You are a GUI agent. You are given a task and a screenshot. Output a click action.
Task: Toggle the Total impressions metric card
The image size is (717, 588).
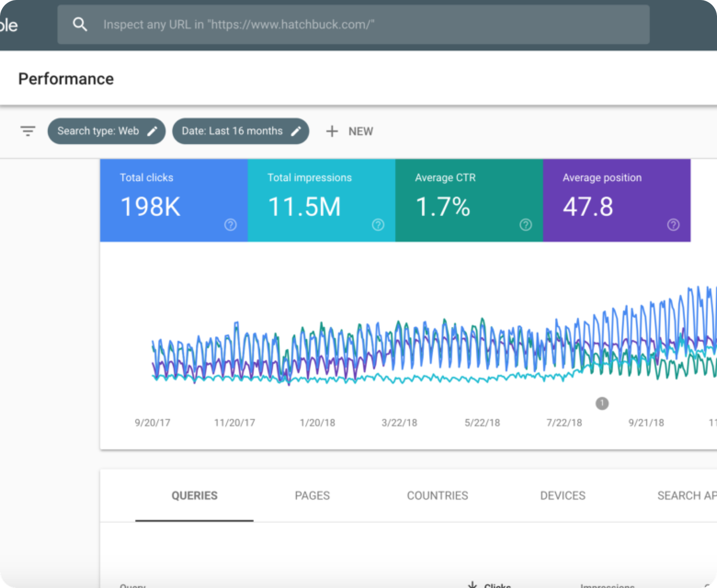[x=321, y=200]
